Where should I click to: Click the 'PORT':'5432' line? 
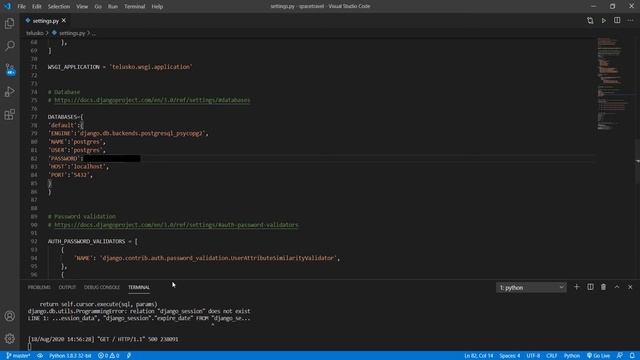point(70,175)
